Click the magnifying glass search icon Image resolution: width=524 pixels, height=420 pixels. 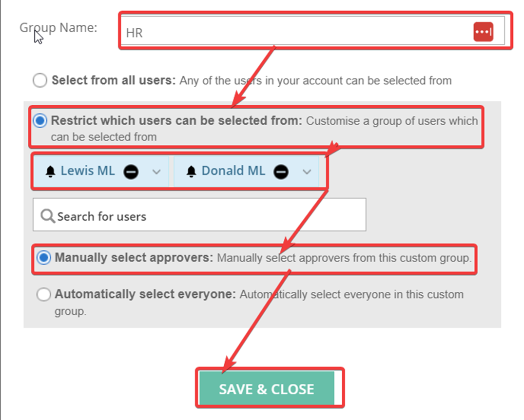[47, 216]
